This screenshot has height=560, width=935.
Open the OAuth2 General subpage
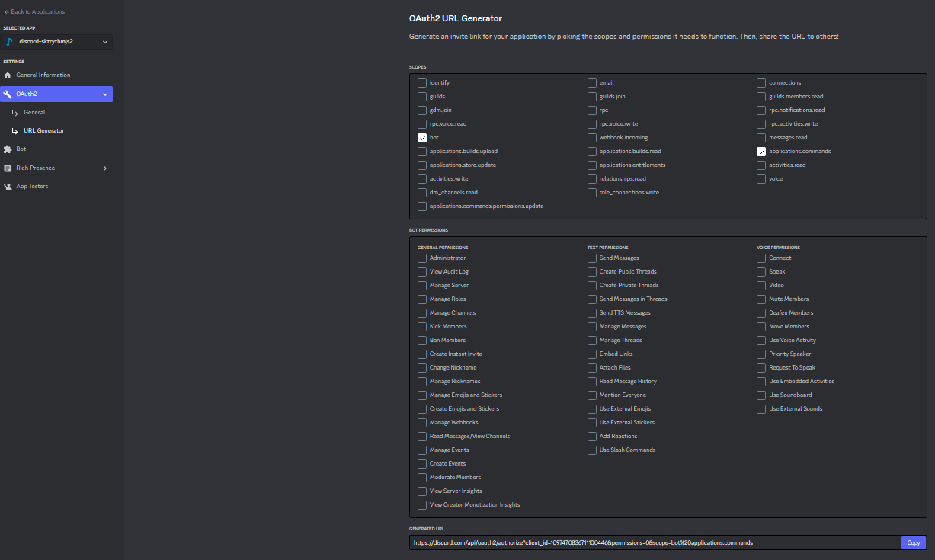tap(34, 111)
